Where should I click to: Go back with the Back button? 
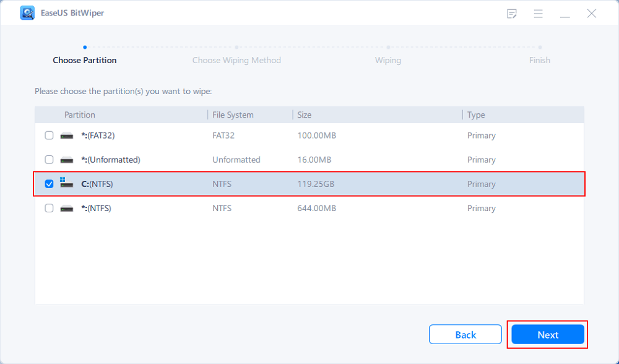click(465, 334)
